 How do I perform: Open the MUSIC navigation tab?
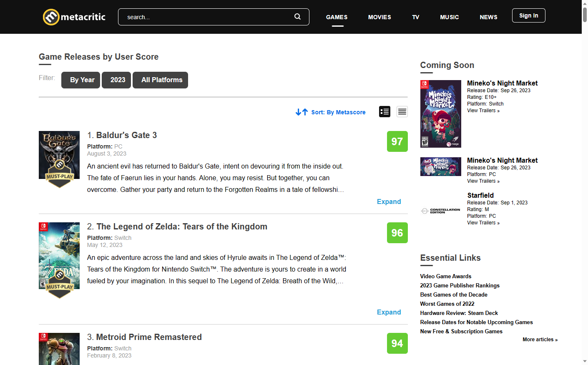pyautogui.click(x=449, y=17)
